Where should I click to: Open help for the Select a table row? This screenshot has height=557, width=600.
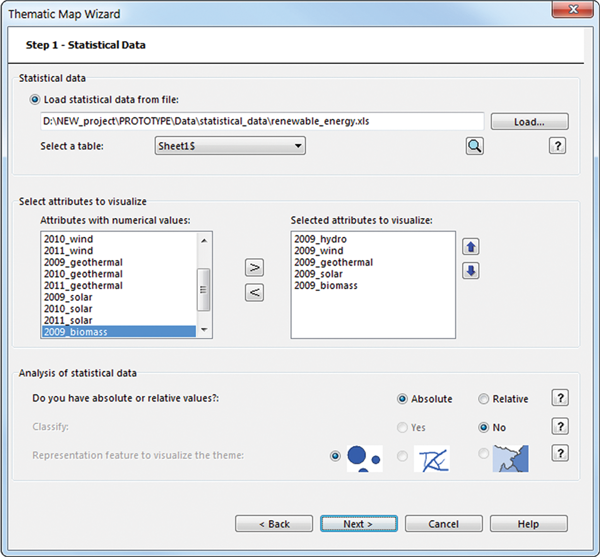(x=558, y=146)
